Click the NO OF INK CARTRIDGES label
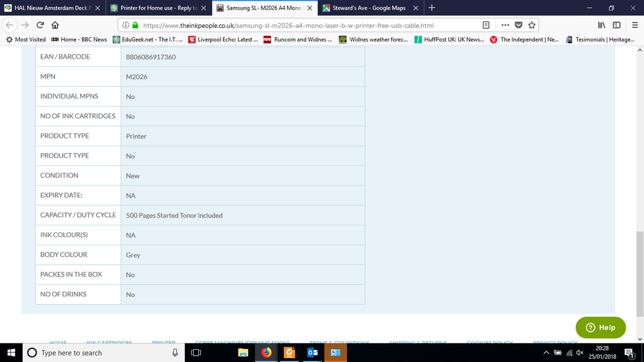644x362 pixels. coord(78,116)
